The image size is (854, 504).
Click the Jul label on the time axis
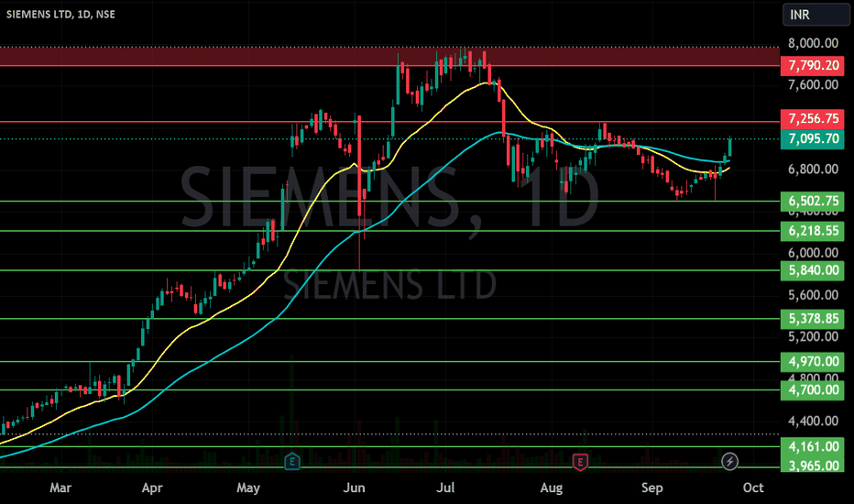445,488
